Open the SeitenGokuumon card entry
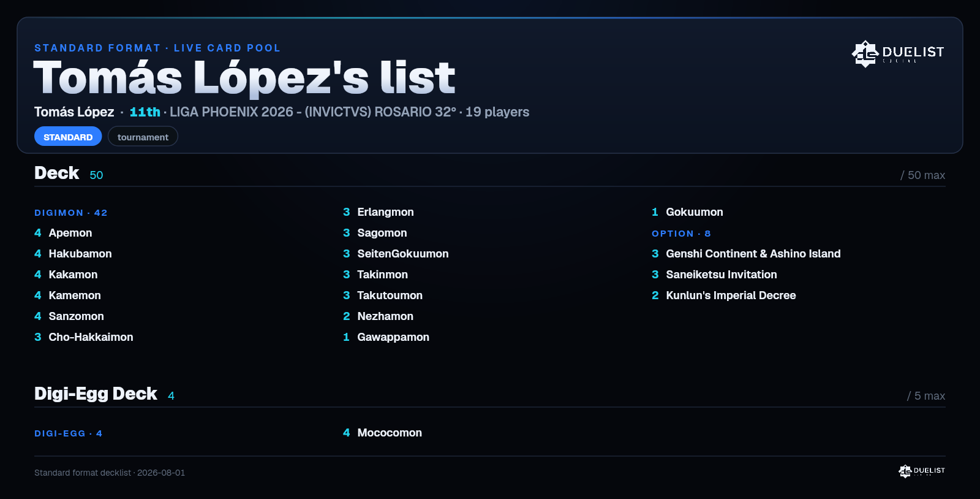Image resolution: width=980 pixels, height=499 pixels. click(x=396, y=254)
